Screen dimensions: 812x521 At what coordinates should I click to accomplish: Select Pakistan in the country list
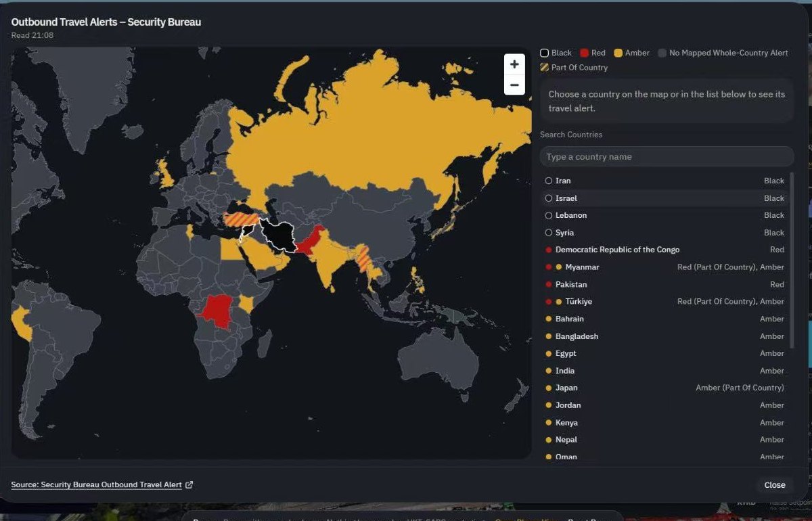pos(664,284)
